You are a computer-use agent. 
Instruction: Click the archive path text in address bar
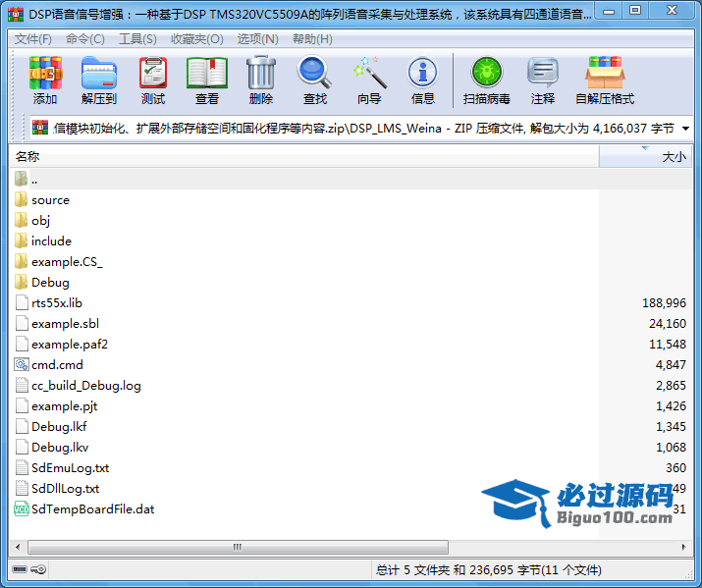[x=363, y=129]
